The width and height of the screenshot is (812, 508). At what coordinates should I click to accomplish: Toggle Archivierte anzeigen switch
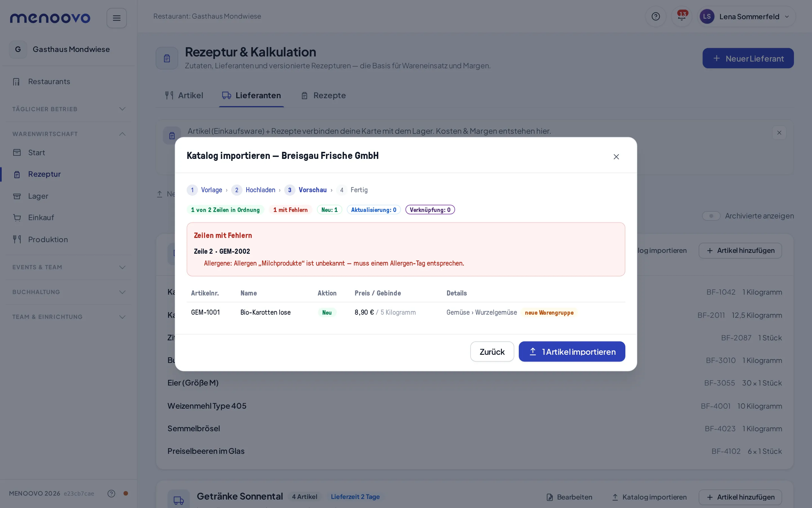[x=711, y=216]
